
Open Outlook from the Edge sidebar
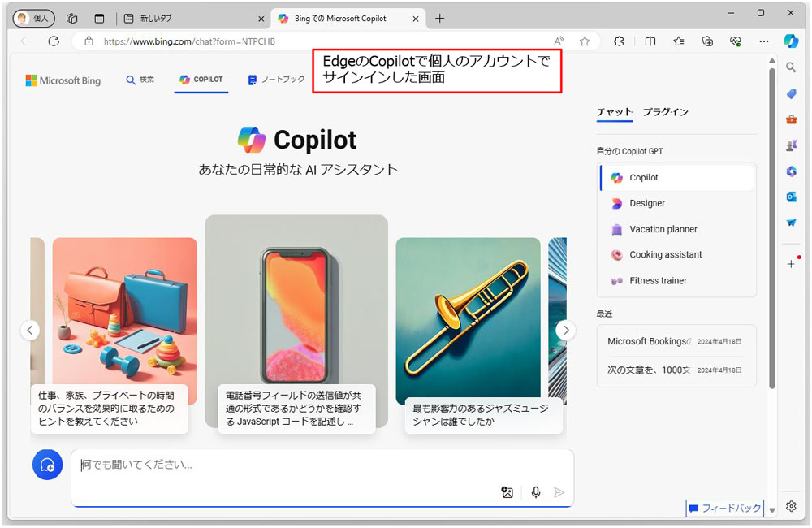tap(791, 197)
